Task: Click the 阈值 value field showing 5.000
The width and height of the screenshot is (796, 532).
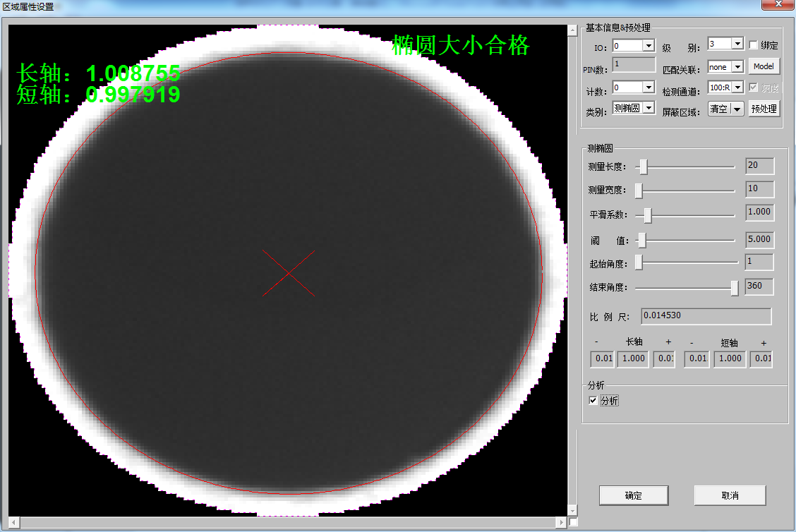Action: (x=759, y=240)
